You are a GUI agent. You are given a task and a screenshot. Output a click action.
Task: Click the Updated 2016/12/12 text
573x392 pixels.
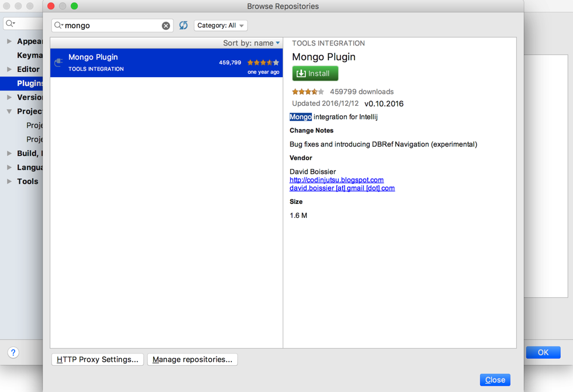tap(325, 103)
